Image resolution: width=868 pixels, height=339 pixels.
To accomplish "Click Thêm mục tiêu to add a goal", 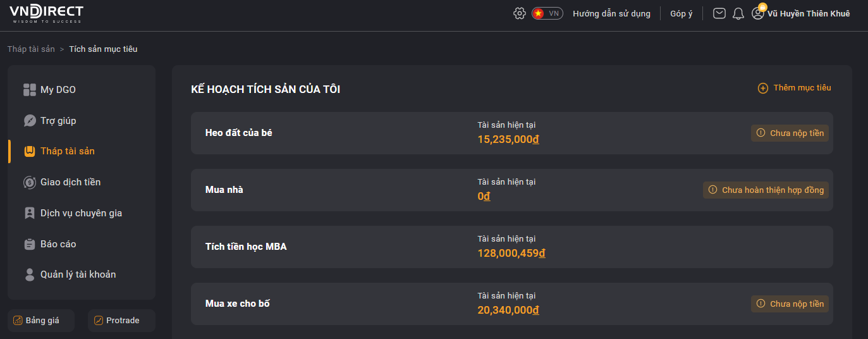I will coord(795,88).
